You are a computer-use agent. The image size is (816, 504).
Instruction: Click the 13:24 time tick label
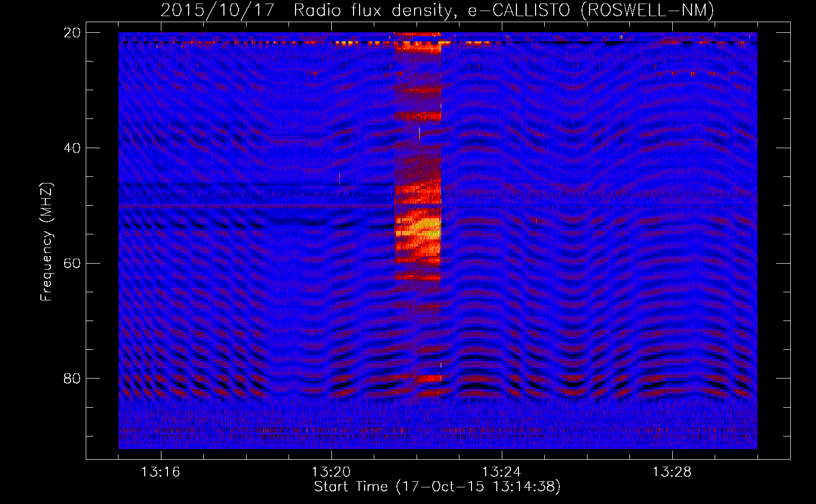tap(501, 472)
